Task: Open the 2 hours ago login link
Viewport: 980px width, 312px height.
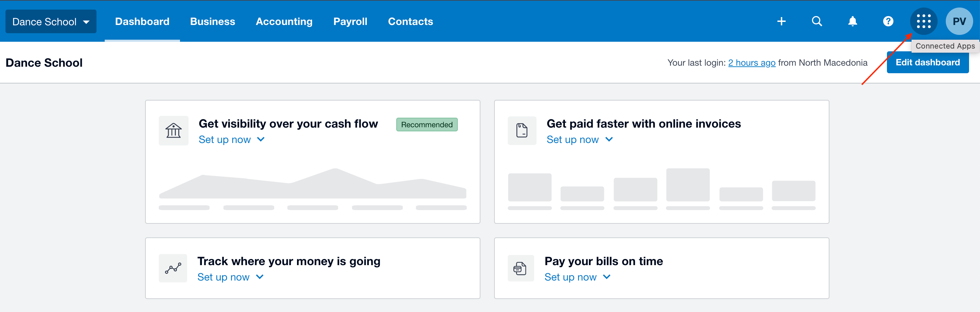Action: pyautogui.click(x=751, y=62)
